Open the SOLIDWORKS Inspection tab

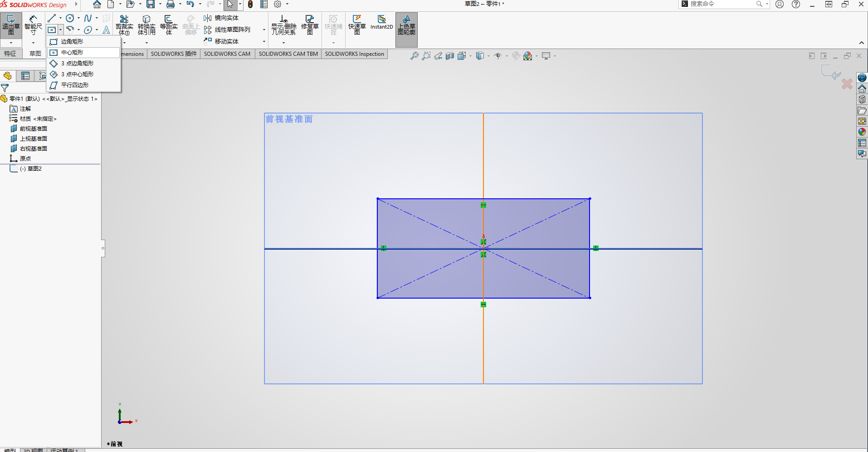[x=355, y=54]
